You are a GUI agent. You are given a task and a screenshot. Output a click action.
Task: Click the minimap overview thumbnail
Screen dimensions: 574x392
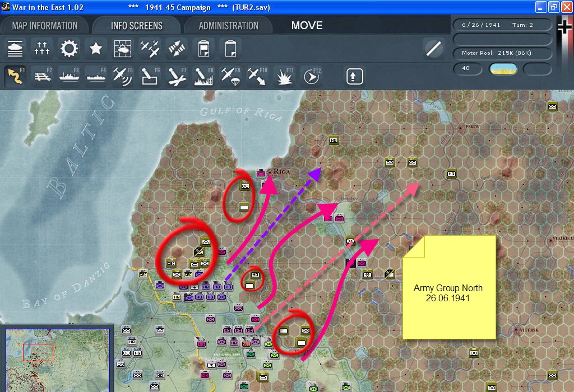(58, 360)
